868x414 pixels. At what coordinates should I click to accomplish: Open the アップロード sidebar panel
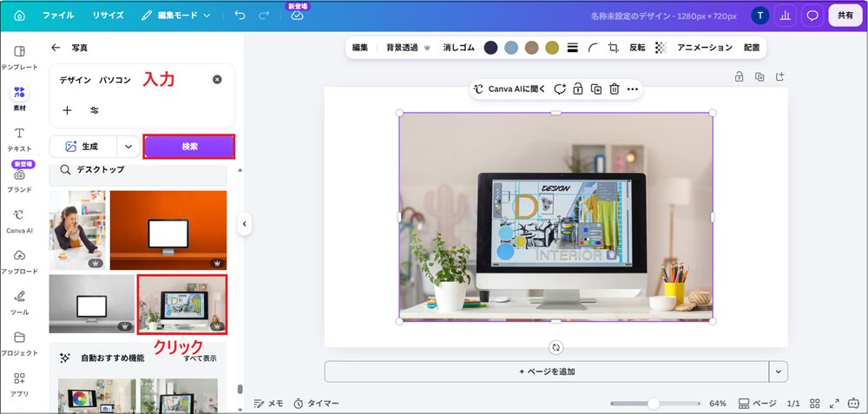[19, 262]
